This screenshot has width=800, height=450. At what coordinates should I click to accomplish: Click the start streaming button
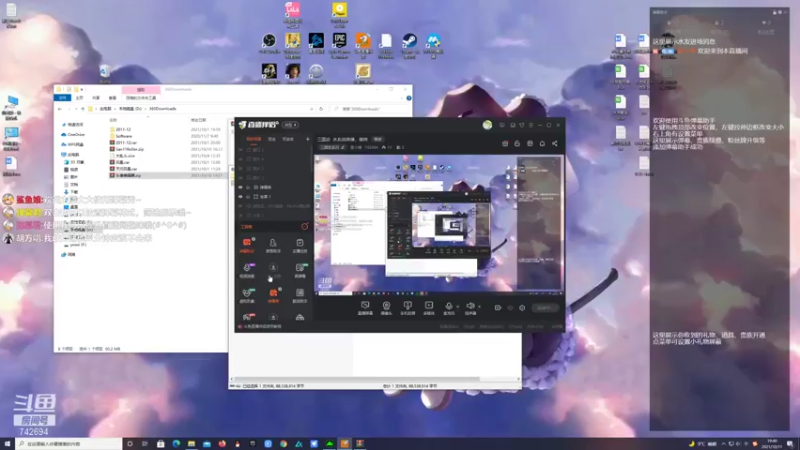(x=544, y=308)
